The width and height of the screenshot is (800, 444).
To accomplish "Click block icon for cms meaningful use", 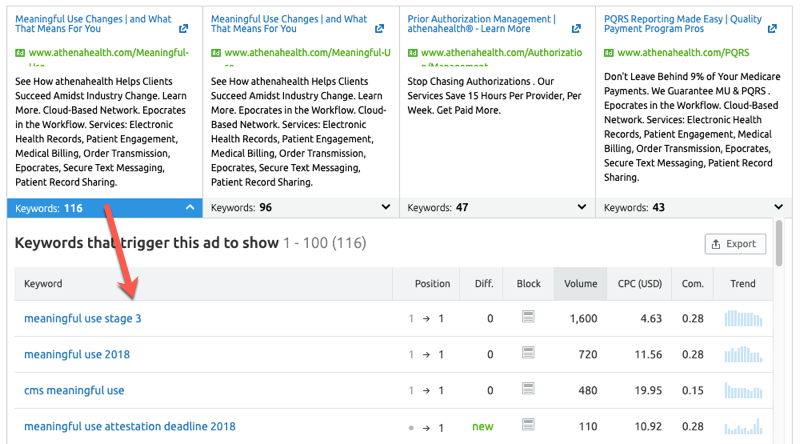I will 529,390.
